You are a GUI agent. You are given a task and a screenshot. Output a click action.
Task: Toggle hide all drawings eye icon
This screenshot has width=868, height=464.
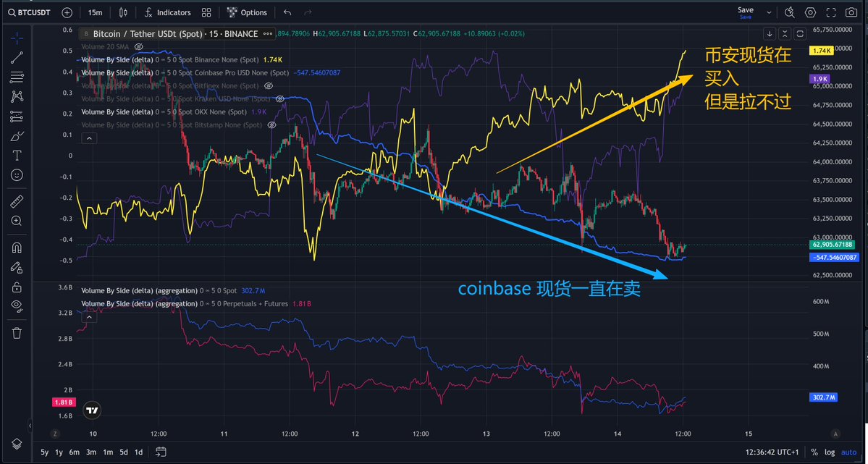point(17,306)
